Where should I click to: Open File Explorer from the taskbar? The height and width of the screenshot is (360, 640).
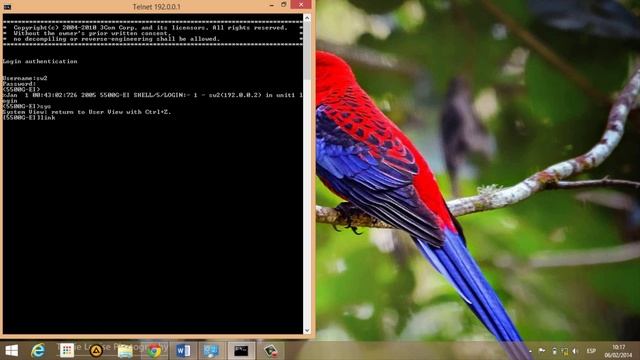[125, 351]
